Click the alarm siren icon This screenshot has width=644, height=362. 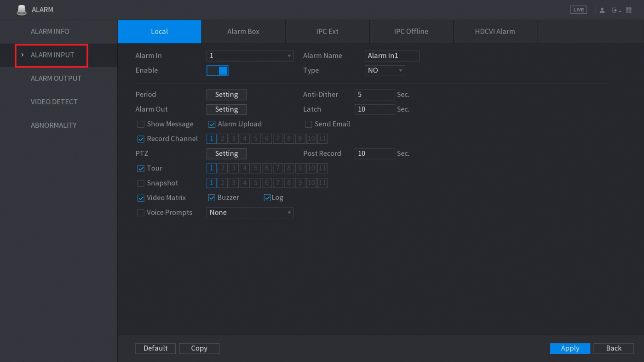tap(22, 10)
